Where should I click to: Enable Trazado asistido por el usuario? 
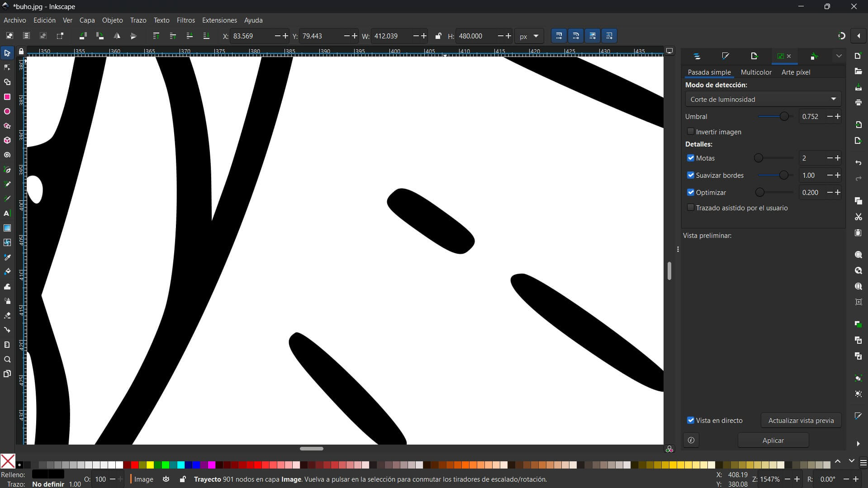[x=691, y=208]
